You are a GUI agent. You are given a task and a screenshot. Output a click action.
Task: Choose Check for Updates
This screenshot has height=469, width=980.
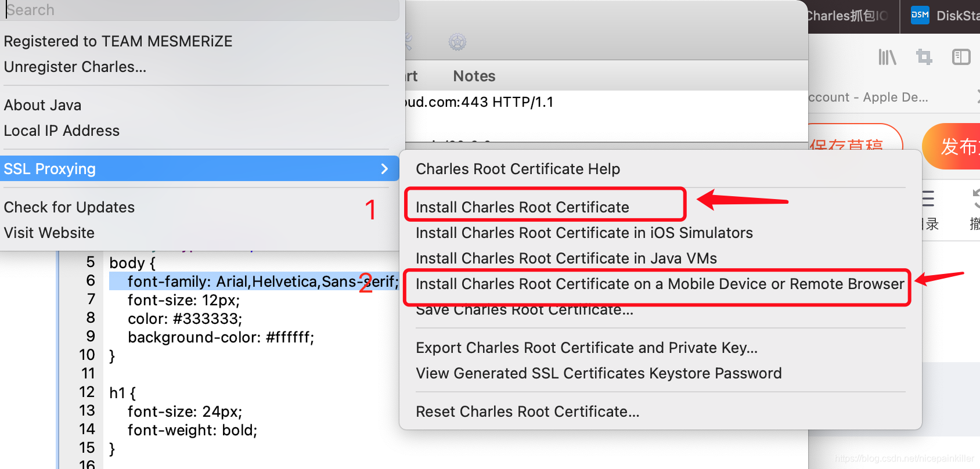click(69, 207)
